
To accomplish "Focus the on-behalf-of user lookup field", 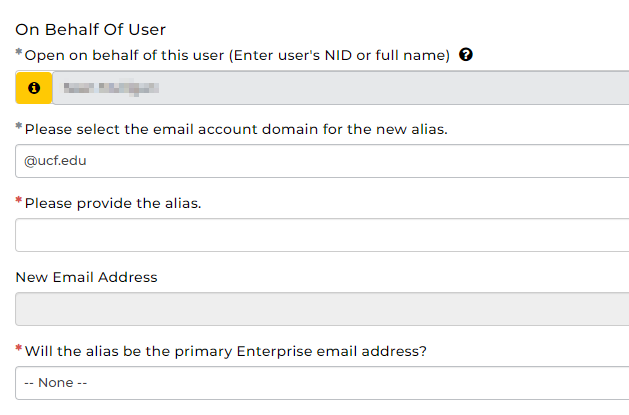I will (x=341, y=88).
